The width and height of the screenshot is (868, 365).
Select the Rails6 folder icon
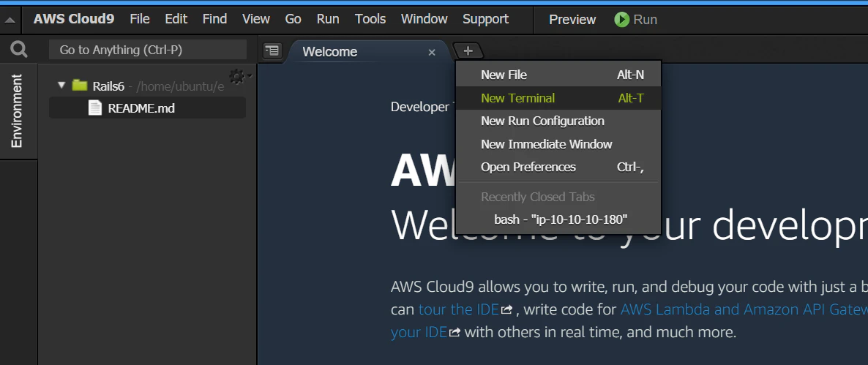[81, 85]
